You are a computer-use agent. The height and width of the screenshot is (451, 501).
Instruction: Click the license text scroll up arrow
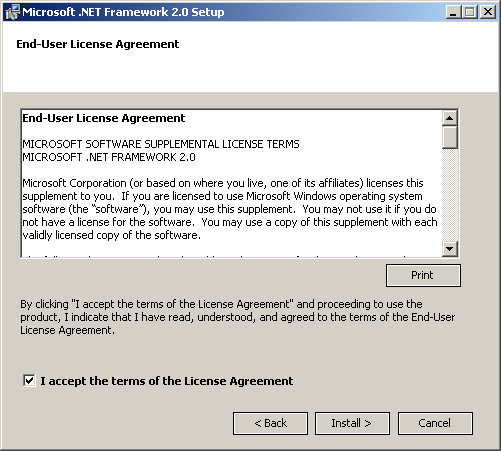click(450, 118)
